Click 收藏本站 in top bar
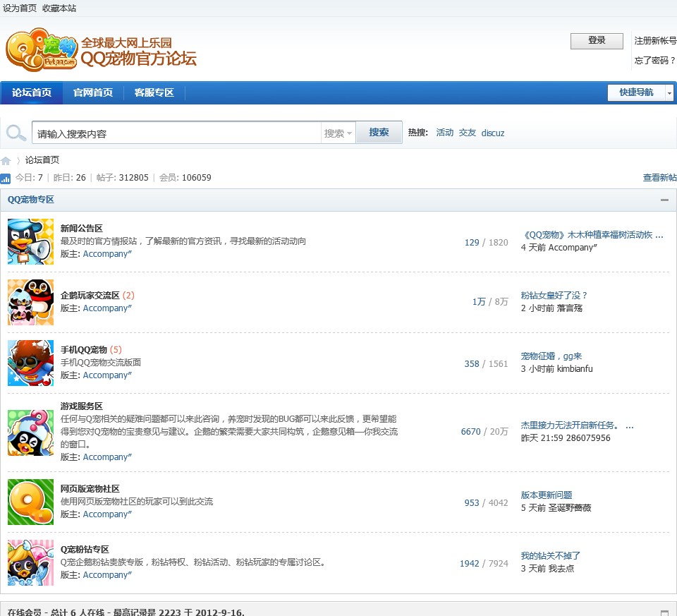 (x=59, y=8)
